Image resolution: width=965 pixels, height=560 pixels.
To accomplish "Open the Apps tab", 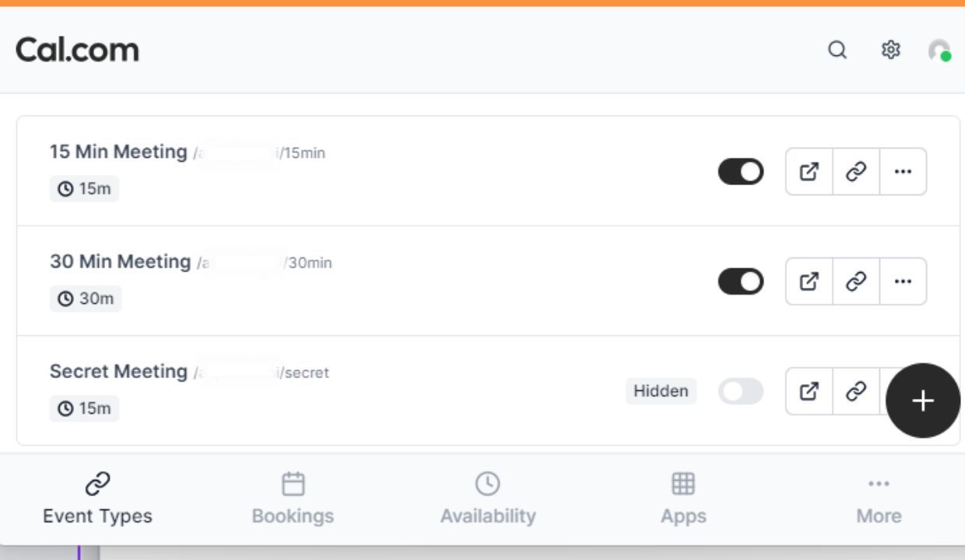I will click(x=683, y=499).
